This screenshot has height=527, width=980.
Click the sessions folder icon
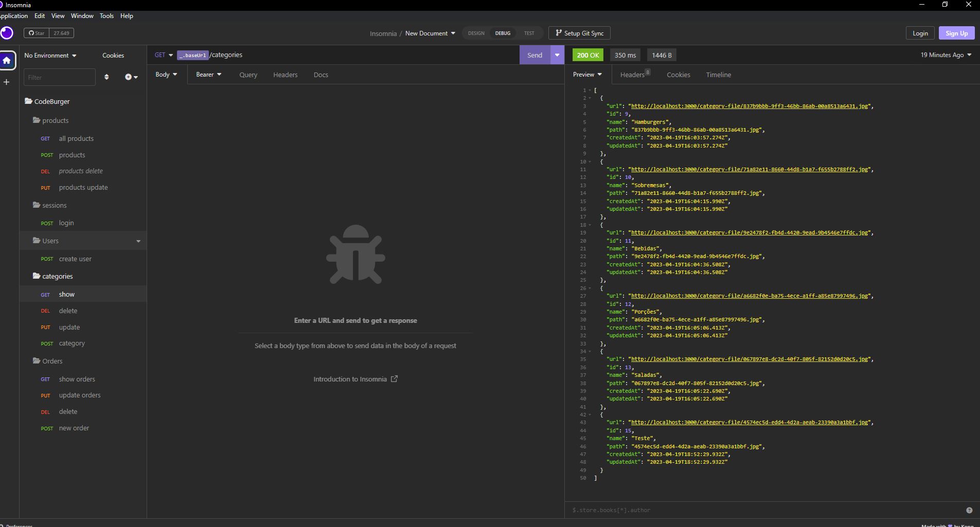click(37, 205)
